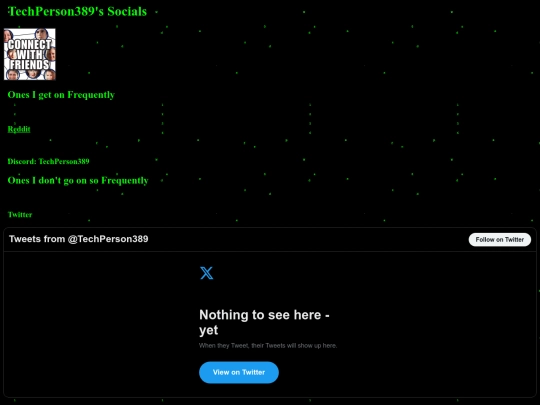Click the word WITH in the thumbnail image
The height and width of the screenshot is (405, 540).
pyautogui.click(x=30, y=54)
